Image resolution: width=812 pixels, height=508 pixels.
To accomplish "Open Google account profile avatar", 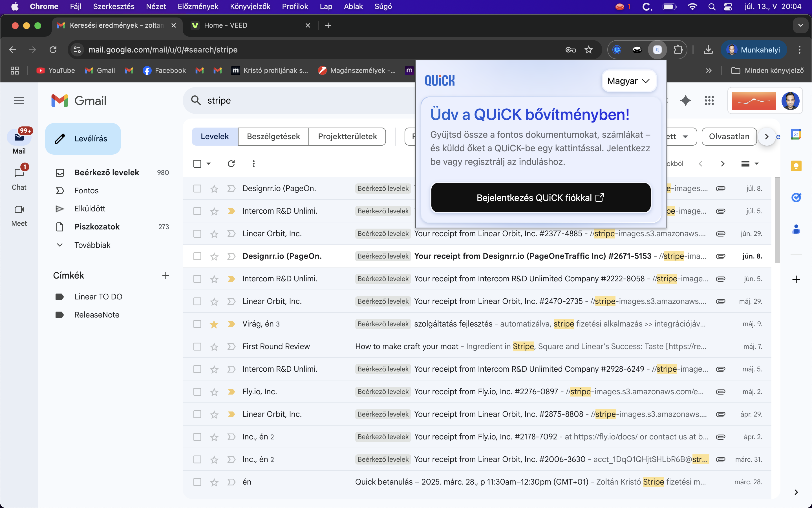I will (x=790, y=100).
